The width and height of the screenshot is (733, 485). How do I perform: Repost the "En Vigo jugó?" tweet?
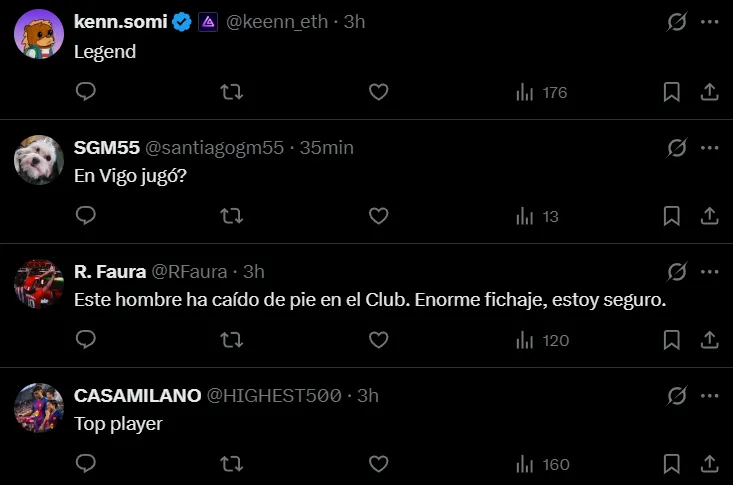pos(231,216)
